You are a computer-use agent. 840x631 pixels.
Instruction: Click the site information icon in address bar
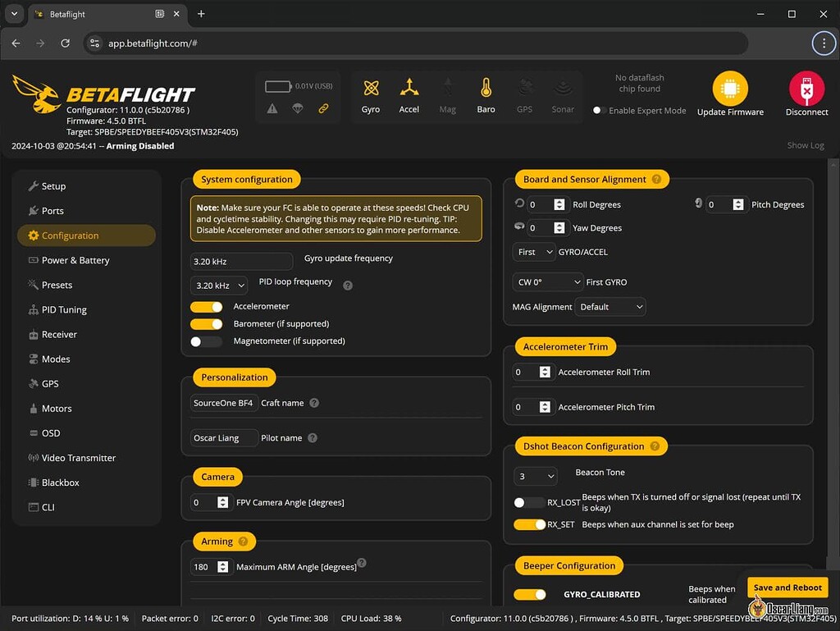tap(95, 43)
